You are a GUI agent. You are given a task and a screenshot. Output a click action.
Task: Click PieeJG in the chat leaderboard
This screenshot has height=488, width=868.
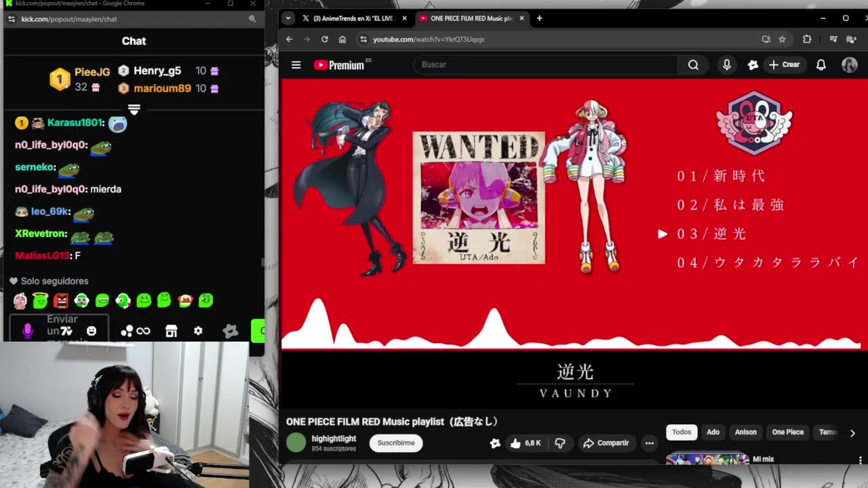pyautogui.click(x=92, y=72)
